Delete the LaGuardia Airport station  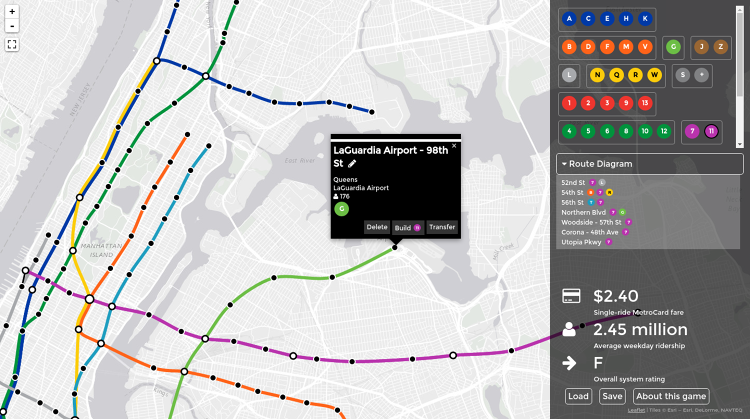tap(377, 227)
